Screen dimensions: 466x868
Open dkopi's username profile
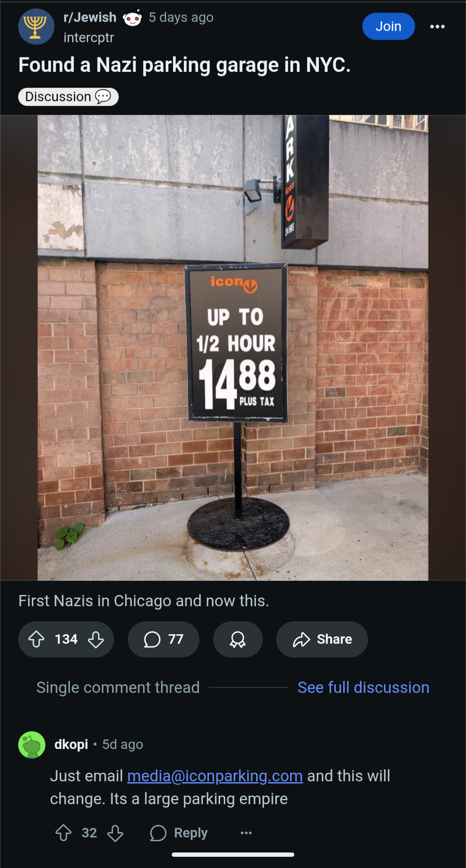point(71,744)
